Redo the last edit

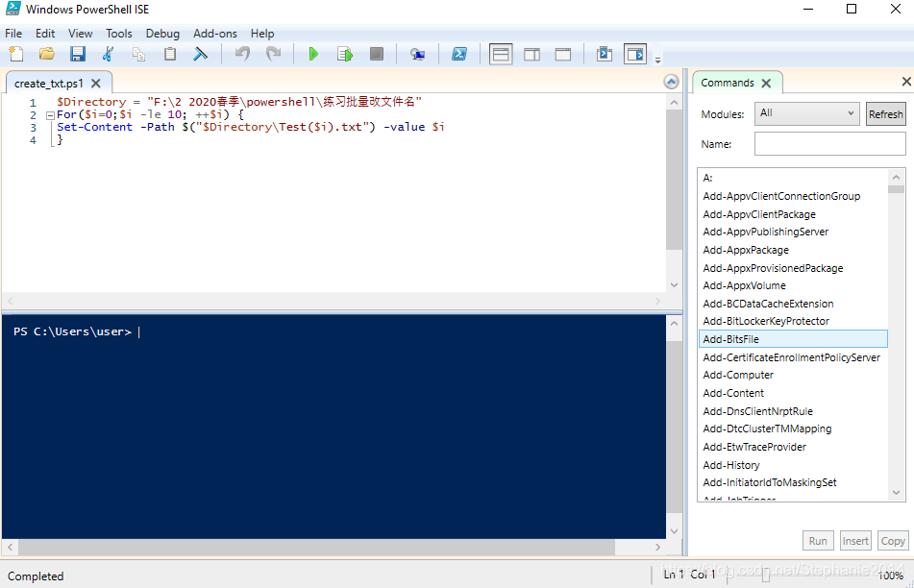pyautogui.click(x=273, y=54)
